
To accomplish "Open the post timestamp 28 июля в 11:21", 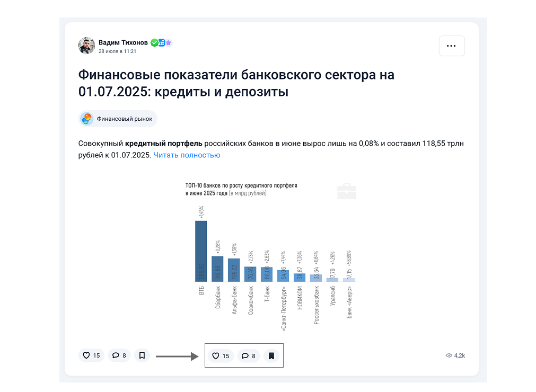I will point(117,51).
